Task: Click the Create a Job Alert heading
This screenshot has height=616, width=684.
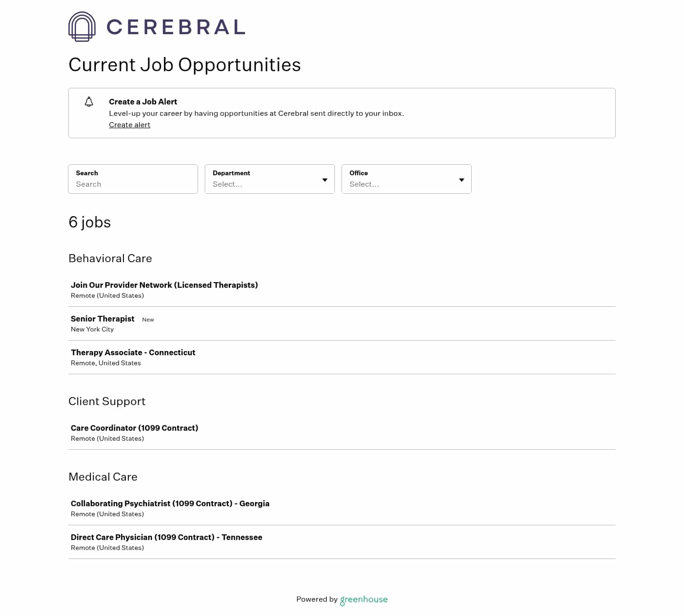Action: (x=143, y=102)
